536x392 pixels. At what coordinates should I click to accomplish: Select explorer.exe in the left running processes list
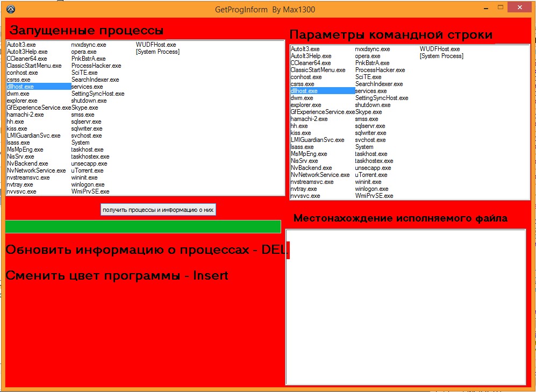pos(22,101)
